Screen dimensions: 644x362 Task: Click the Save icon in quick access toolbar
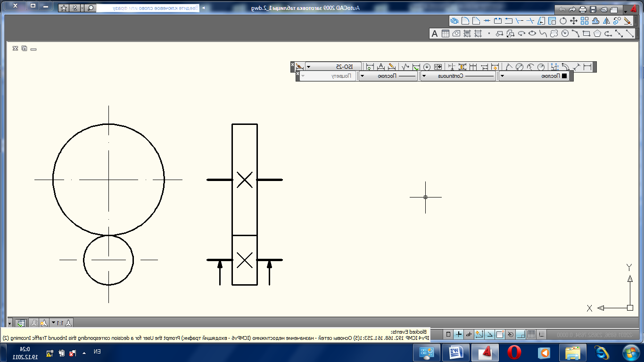[593, 9]
